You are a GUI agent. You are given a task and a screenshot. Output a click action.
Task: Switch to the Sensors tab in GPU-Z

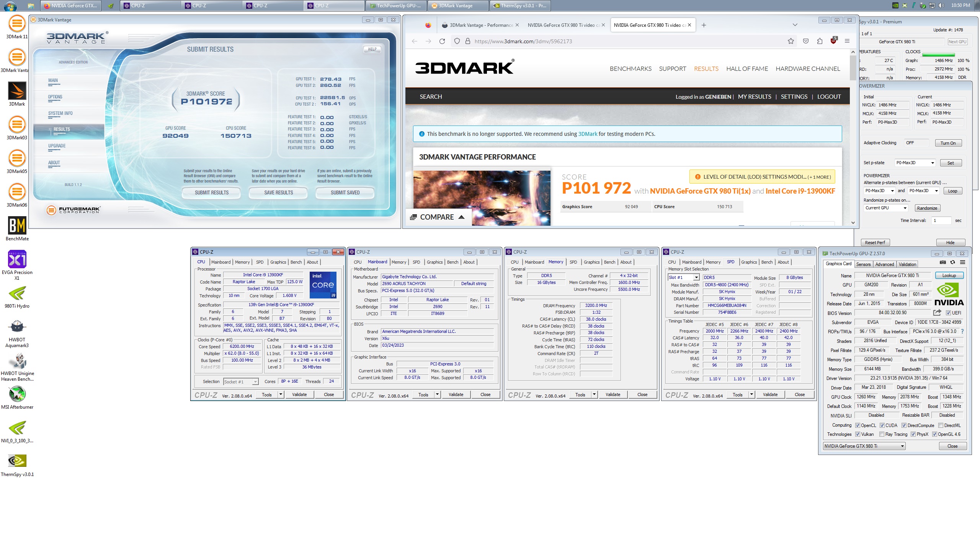pyautogui.click(x=863, y=264)
